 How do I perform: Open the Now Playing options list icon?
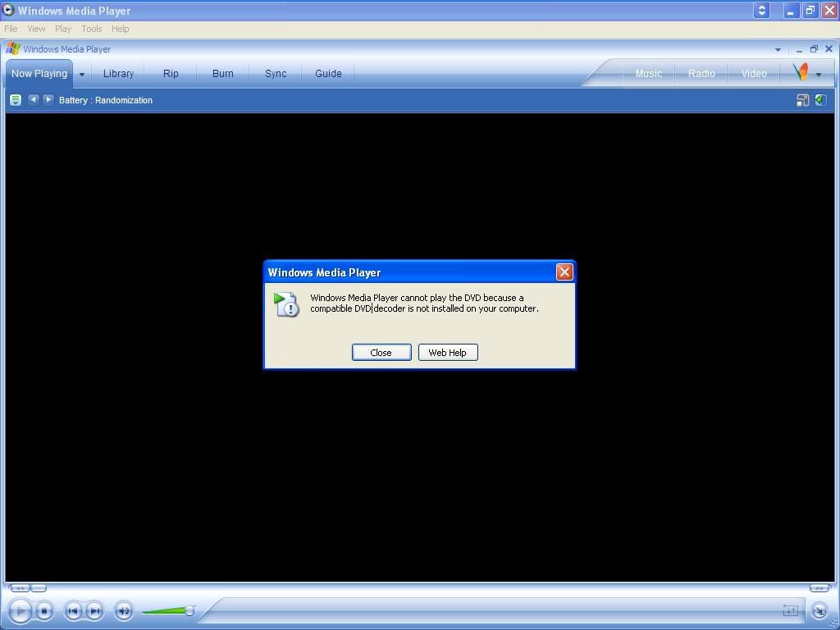pos(16,100)
